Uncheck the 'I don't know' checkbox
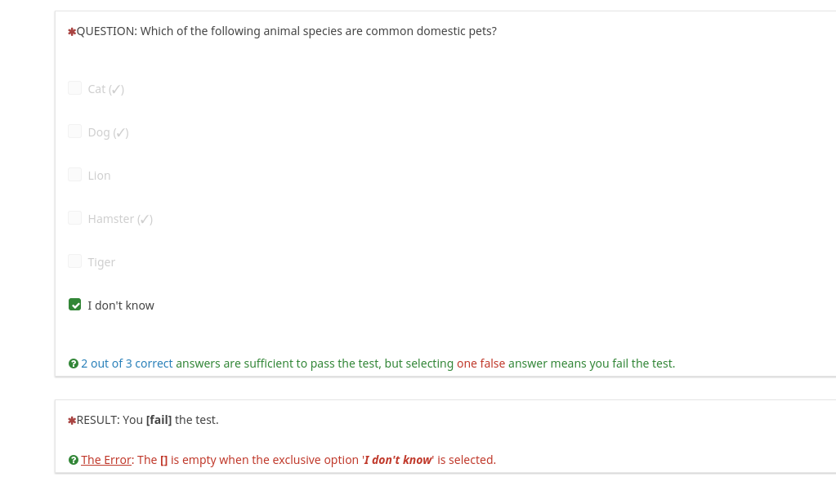The height and width of the screenshot is (504, 836). click(75, 305)
